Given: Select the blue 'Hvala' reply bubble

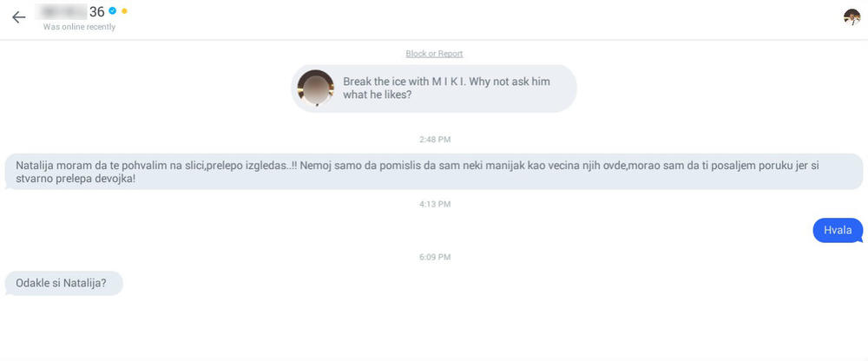Looking at the screenshot, I should tap(838, 230).
